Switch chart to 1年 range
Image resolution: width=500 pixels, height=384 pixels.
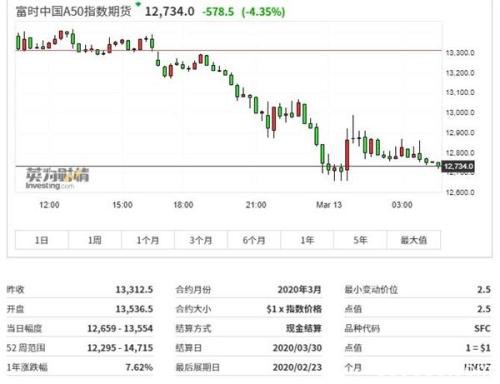click(307, 240)
